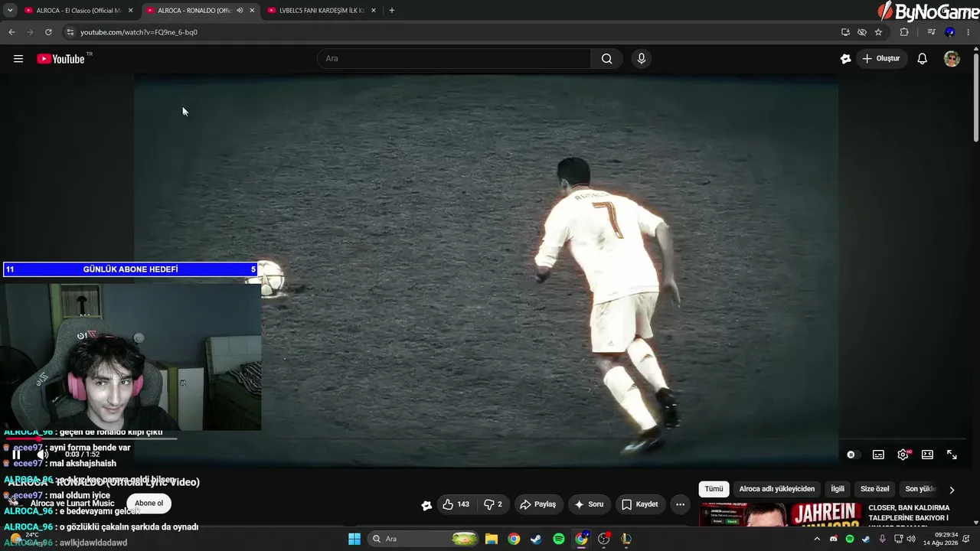Image resolution: width=980 pixels, height=551 pixels.
Task: Click the YouTube search magnifier button
Action: 607,59
